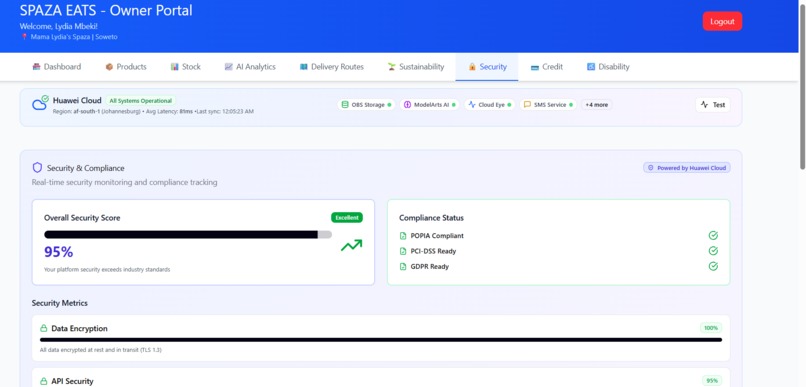Click the Data Encryption progress bar
806x387 pixels.
click(381, 340)
